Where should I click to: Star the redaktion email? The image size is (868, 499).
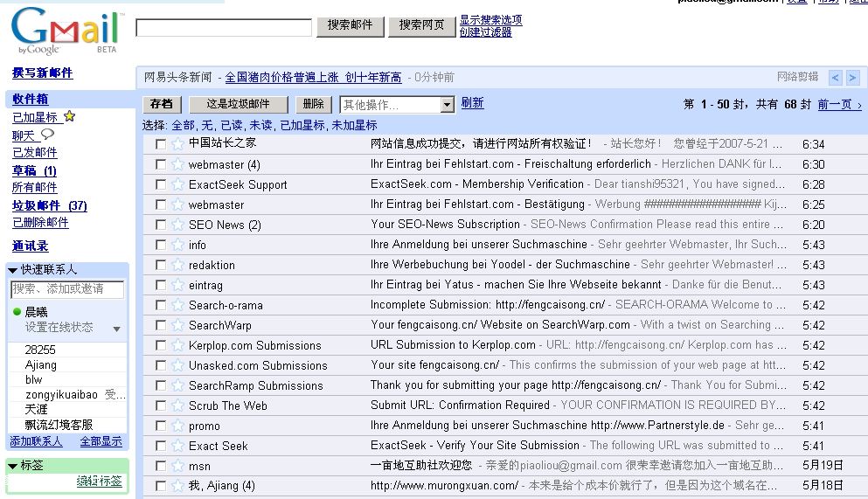click(x=177, y=265)
